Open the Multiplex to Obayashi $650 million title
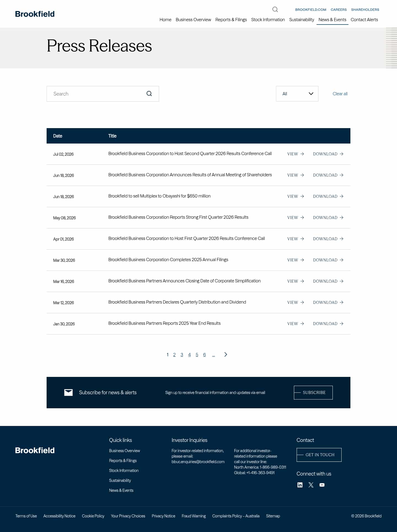 [x=159, y=196]
